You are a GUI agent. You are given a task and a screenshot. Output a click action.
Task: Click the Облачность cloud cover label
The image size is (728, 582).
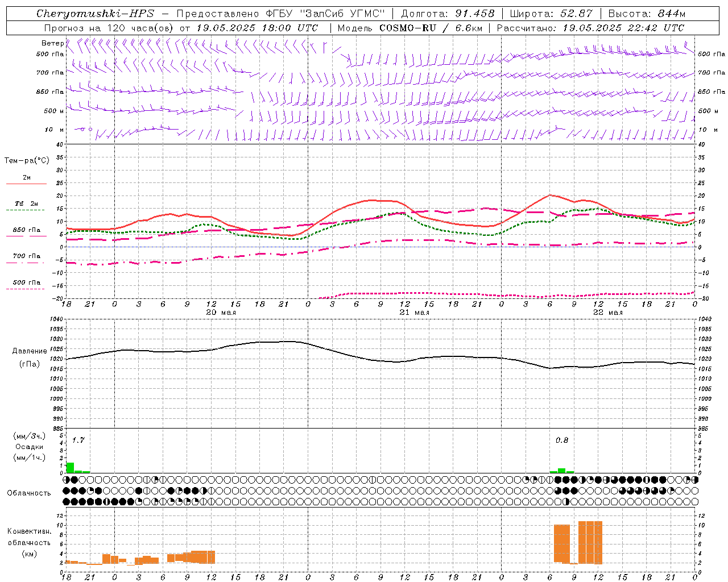[29, 493]
